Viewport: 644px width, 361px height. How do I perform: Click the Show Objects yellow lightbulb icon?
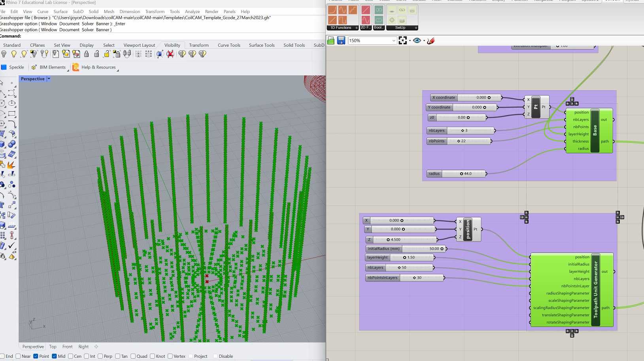(x=14, y=54)
